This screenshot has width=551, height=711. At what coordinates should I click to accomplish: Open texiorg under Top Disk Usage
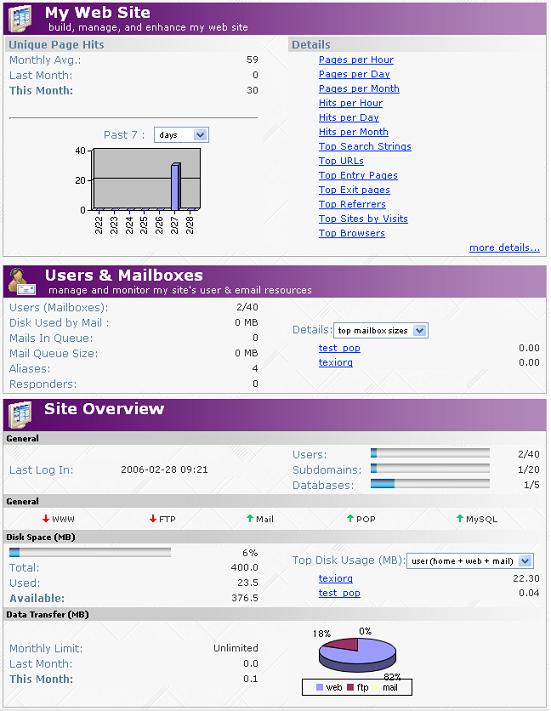pyautogui.click(x=335, y=578)
